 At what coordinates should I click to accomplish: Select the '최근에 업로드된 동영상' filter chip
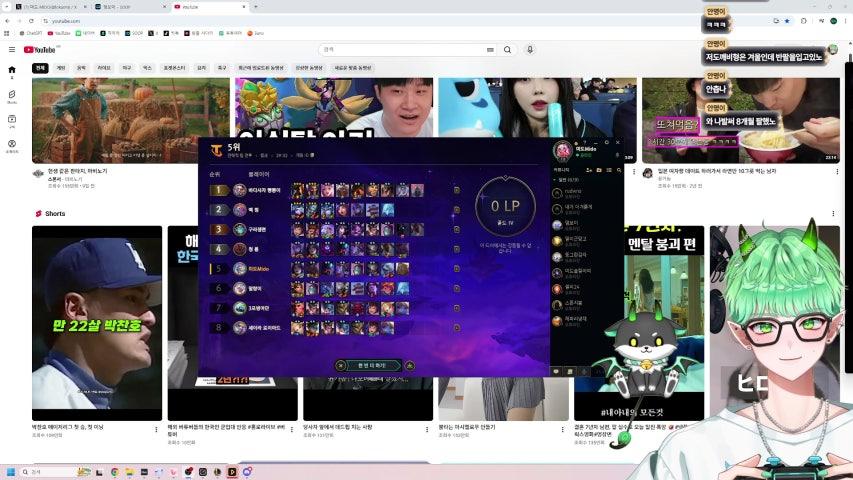click(x=261, y=68)
